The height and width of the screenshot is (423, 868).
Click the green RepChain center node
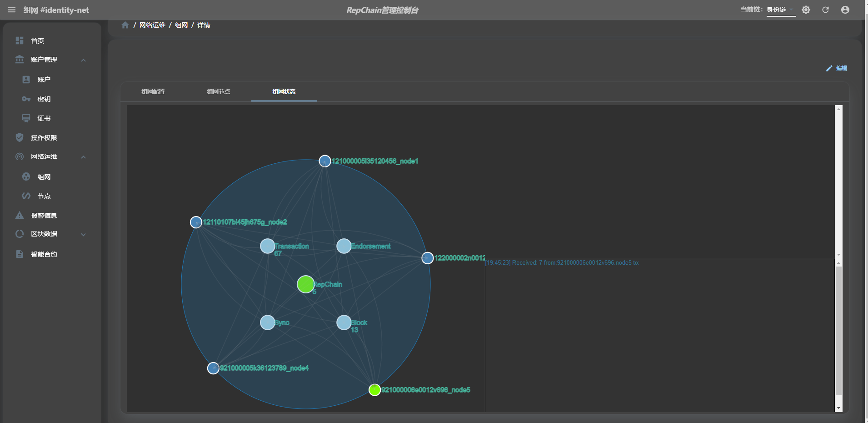[306, 284]
